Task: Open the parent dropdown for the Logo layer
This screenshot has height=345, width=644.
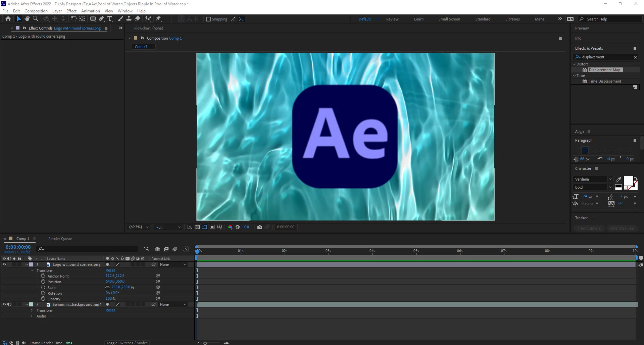Action: point(173,264)
